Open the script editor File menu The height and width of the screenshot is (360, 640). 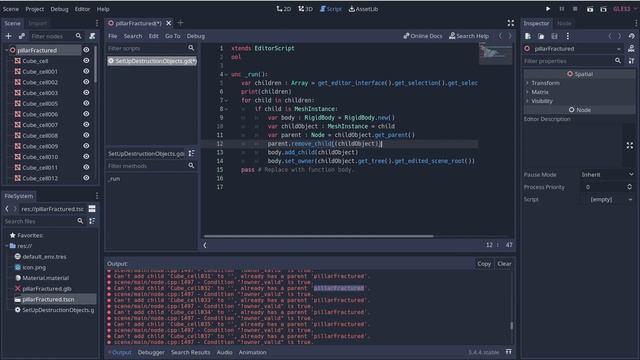coord(113,36)
